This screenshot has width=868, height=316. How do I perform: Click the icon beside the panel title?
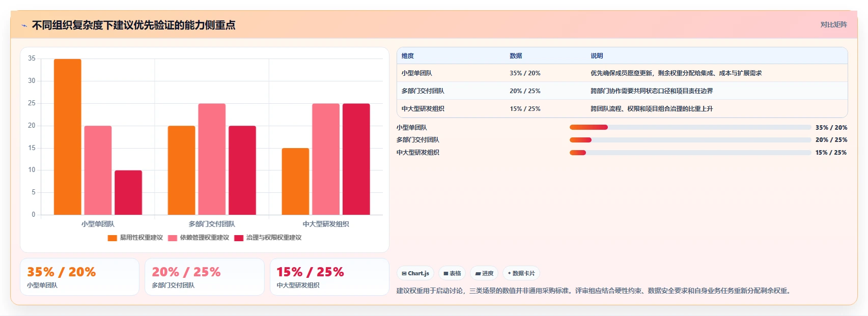click(24, 25)
